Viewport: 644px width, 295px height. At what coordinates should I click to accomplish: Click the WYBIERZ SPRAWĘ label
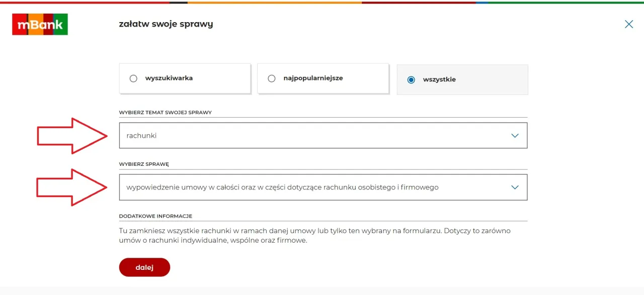[145, 163]
